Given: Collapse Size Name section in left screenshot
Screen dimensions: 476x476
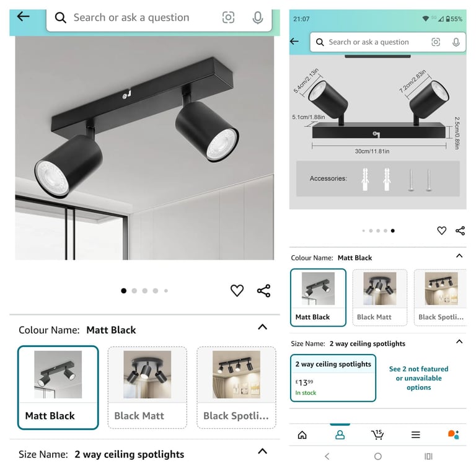Looking at the screenshot, I should tap(262, 451).
